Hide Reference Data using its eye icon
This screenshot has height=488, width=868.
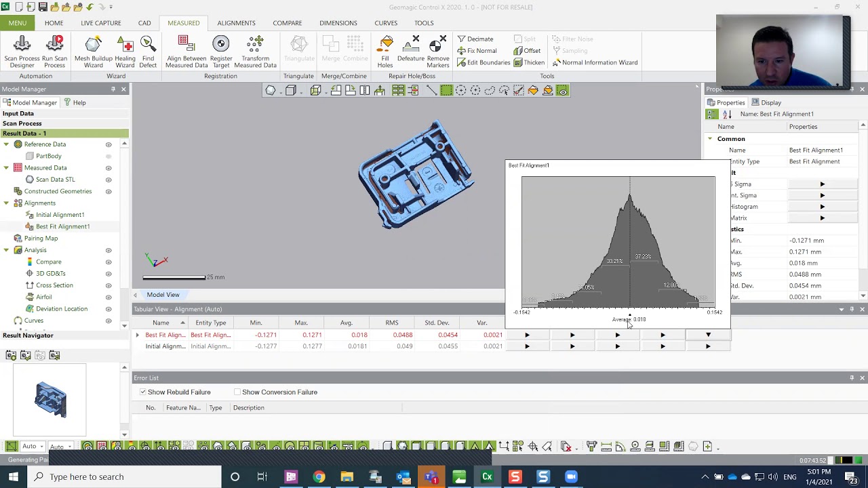coord(108,144)
